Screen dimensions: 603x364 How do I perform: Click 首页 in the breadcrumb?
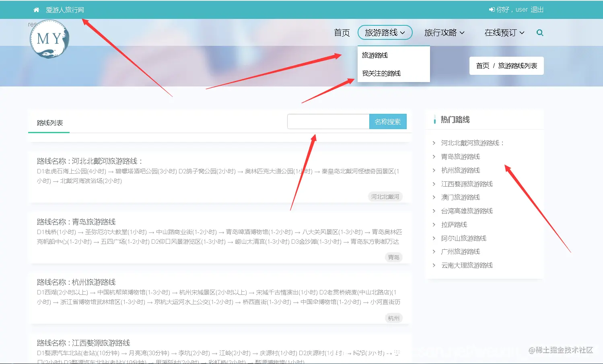[x=483, y=66]
